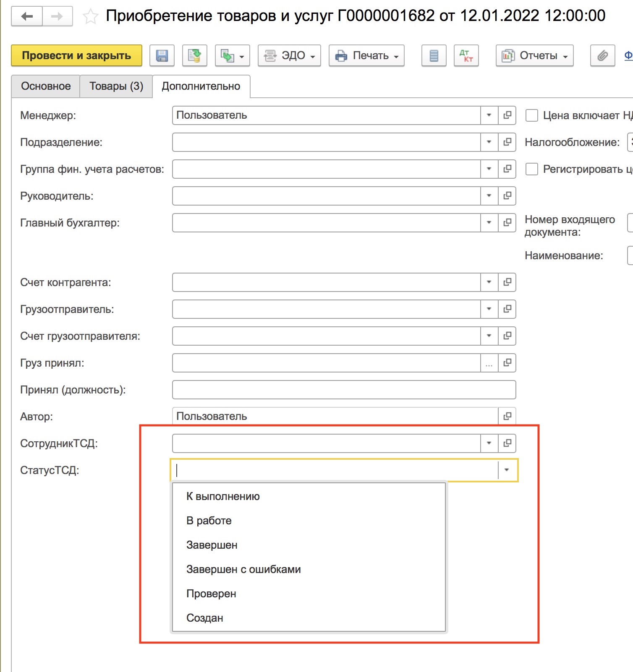Viewport: 633px width, 672px height.
Task: Pick Создан from status list
Action: [x=309, y=618]
